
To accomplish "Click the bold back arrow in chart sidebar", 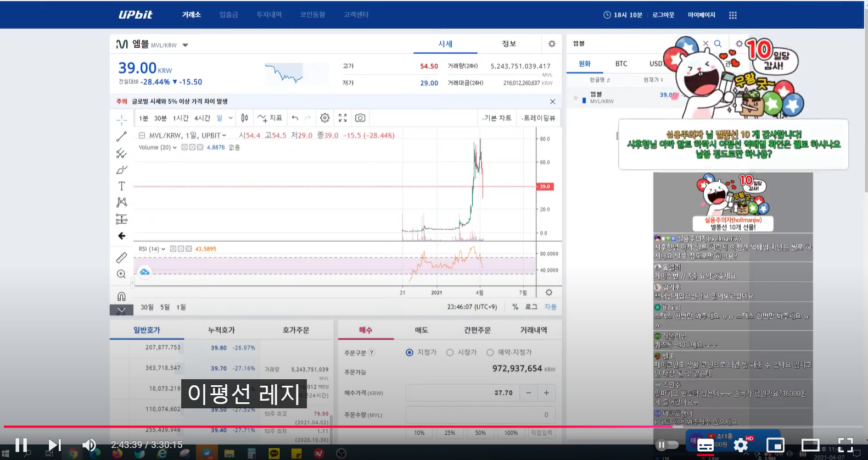I will pyautogui.click(x=121, y=236).
